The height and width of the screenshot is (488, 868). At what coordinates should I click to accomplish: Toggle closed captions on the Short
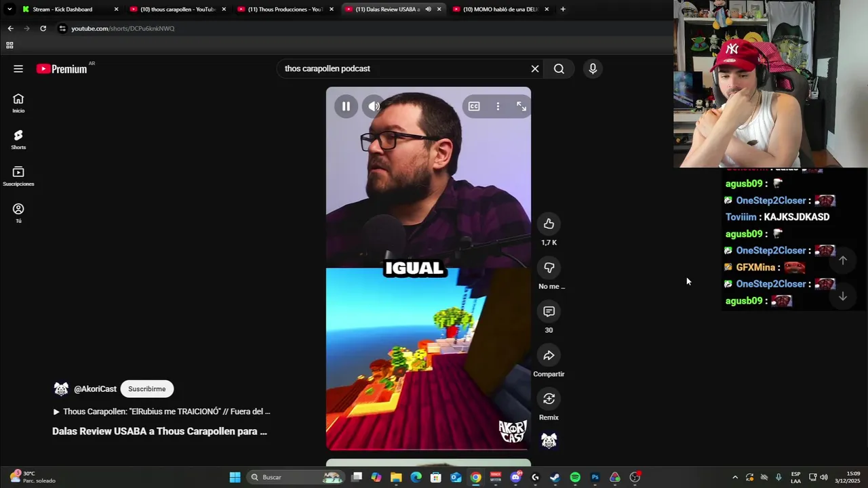[x=474, y=106]
